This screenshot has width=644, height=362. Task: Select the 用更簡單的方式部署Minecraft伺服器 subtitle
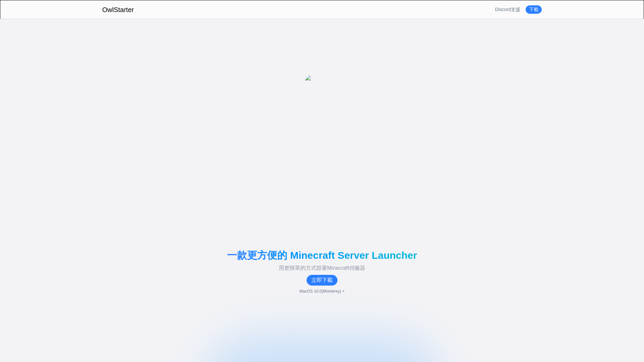click(322, 268)
